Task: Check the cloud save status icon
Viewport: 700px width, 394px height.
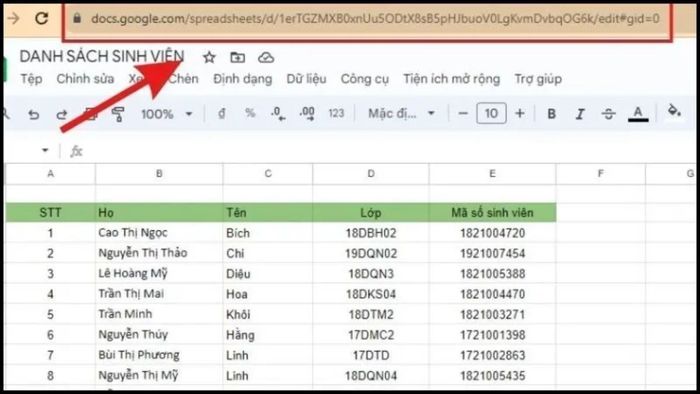Action: pos(266,57)
